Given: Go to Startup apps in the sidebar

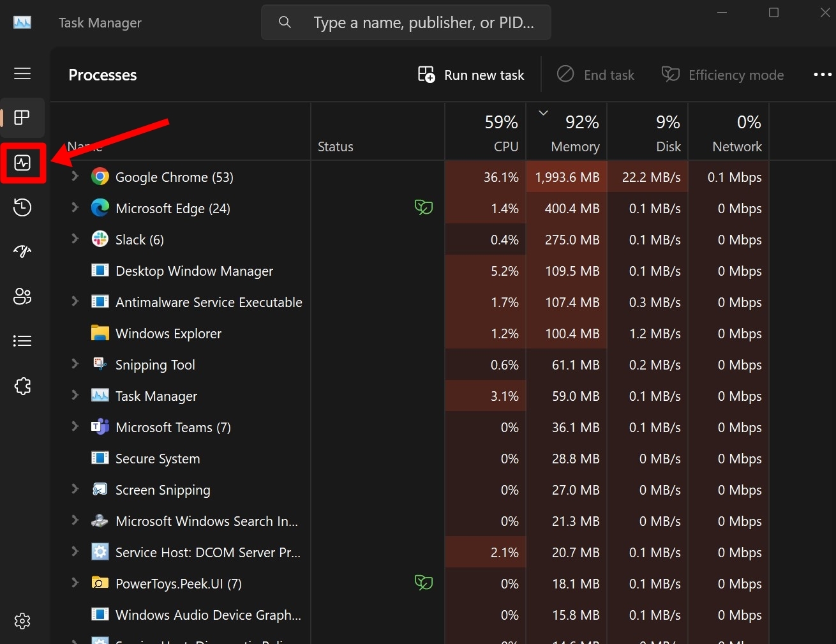Looking at the screenshot, I should click(22, 251).
